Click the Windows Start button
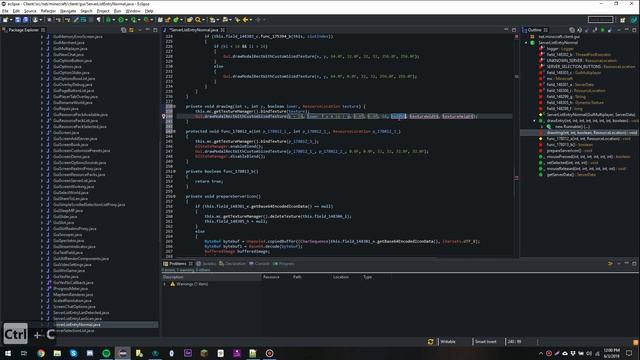Image resolution: width=640 pixels, height=360 pixels. tap(8, 353)
